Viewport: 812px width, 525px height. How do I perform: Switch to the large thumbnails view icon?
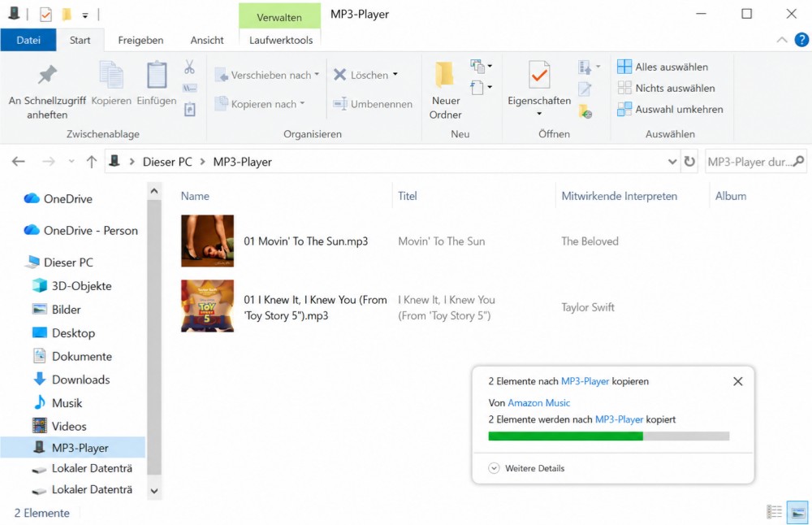coord(797,512)
